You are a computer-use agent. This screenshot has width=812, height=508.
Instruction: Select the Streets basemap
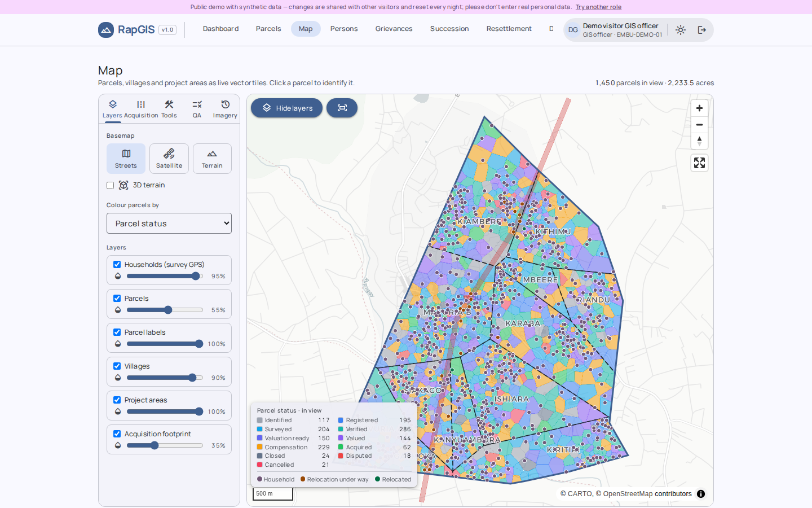click(126, 159)
